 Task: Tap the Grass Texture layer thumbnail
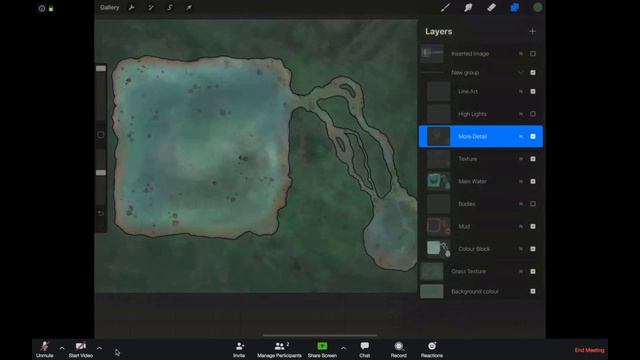(432, 271)
